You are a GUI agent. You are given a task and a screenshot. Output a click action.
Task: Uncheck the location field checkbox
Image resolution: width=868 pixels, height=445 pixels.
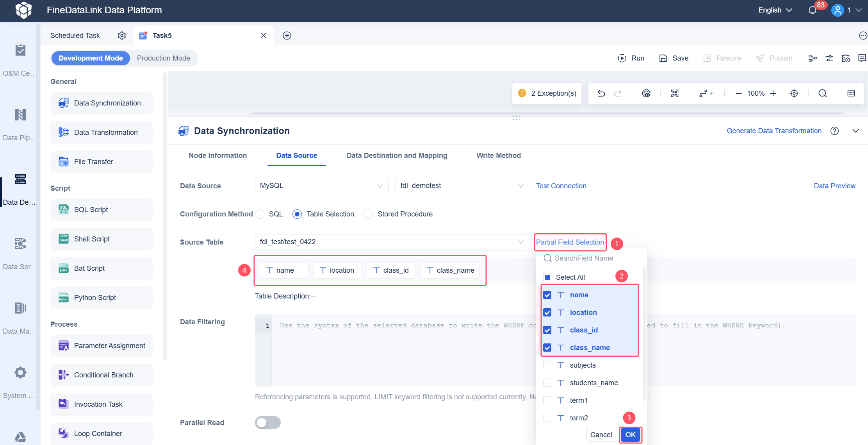547,313
